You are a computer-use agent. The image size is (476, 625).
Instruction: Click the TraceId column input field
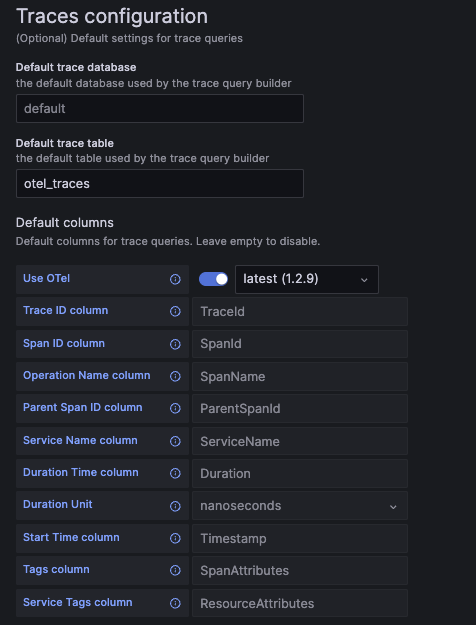[300, 311]
